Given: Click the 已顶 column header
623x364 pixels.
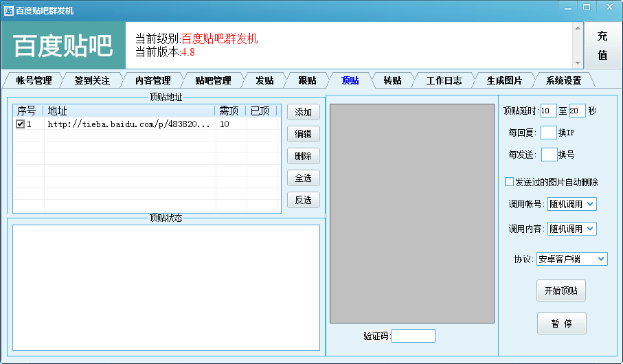Looking at the screenshot, I should tap(261, 111).
